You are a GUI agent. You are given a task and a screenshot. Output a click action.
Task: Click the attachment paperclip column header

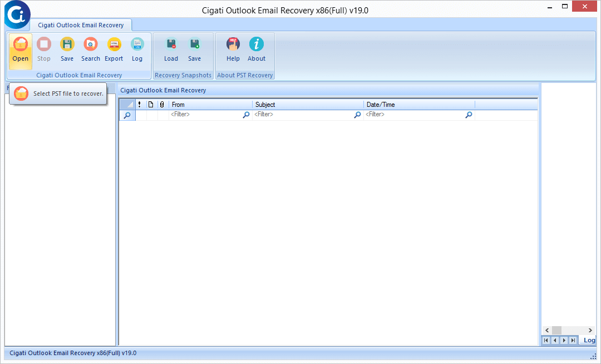[x=162, y=105]
